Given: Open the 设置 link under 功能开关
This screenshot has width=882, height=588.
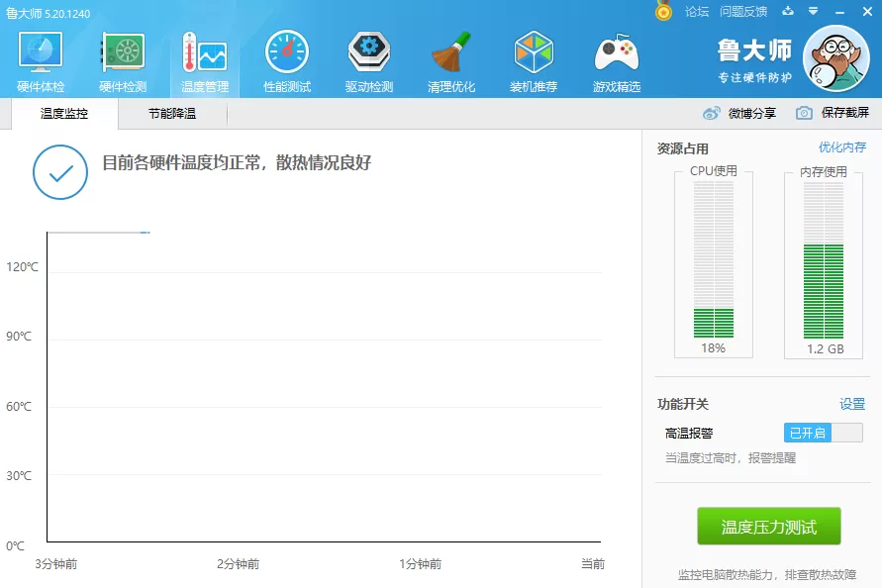Looking at the screenshot, I should click(x=852, y=404).
